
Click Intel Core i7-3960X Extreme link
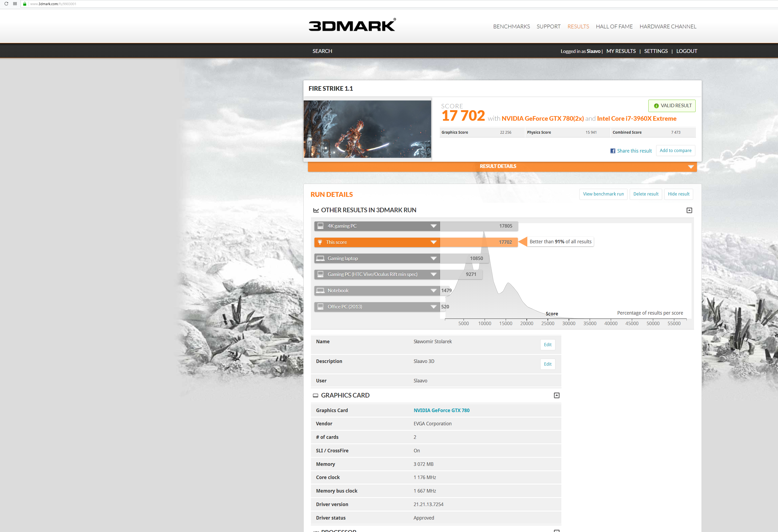click(x=636, y=119)
